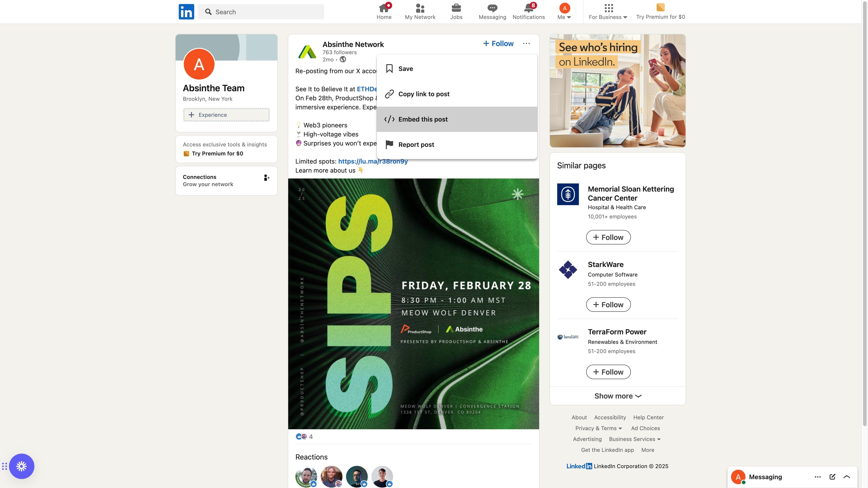Expand the Me profile dropdown
This screenshot has height=488, width=868.
tap(564, 12)
